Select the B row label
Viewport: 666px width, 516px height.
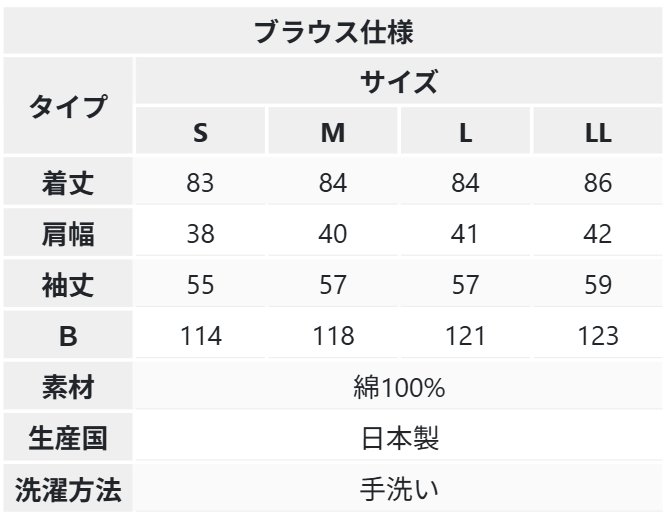68,337
